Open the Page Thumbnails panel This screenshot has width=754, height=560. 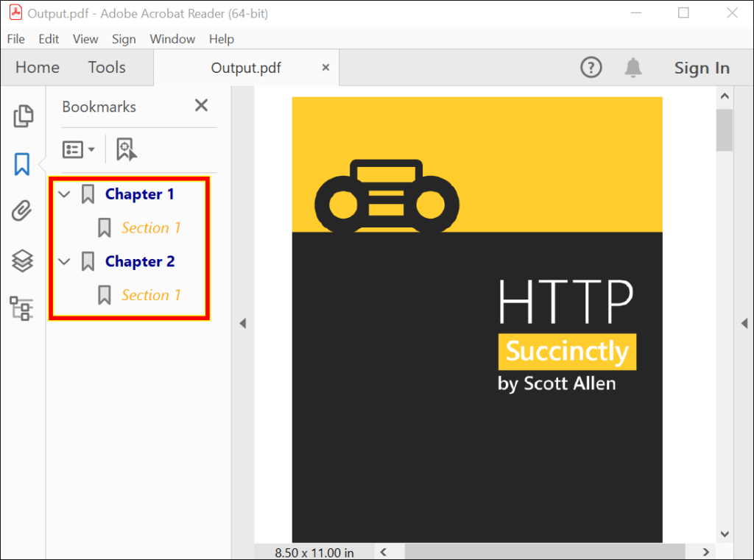tap(22, 116)
